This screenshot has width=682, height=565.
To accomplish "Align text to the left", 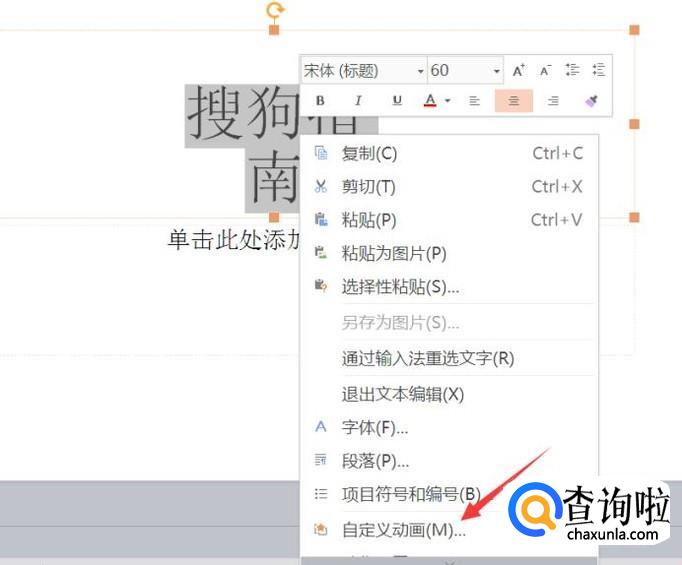I will click(x=474, y=101).
